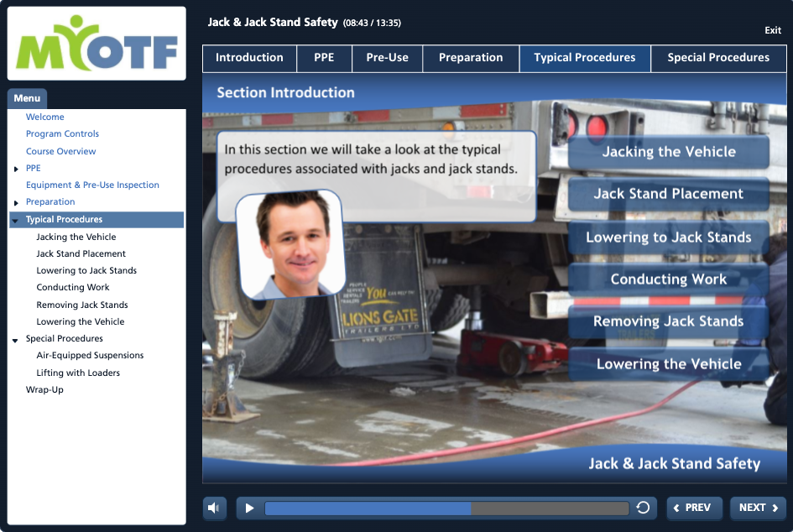The width and height of the screenshot is (793, 532).
Task: Expand the Preparation menu arrow
Action: (x=16, y=203)
